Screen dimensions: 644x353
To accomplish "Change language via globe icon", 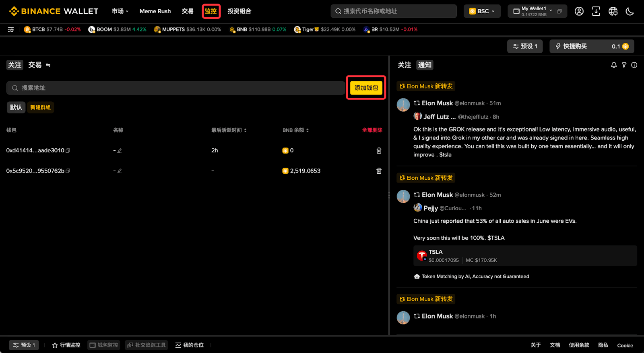I will (x=613, y=11).
